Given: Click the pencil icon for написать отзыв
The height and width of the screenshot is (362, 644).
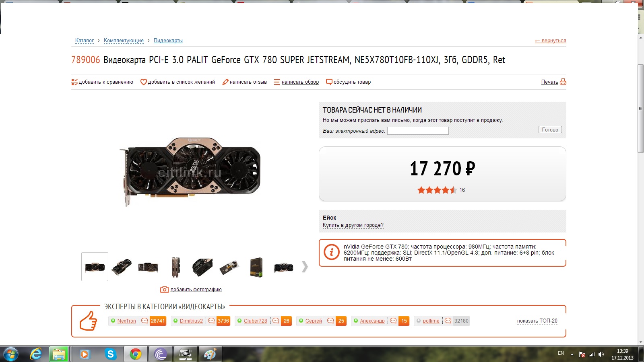Looking at the screenshot, I should click(x=225, y=82).
